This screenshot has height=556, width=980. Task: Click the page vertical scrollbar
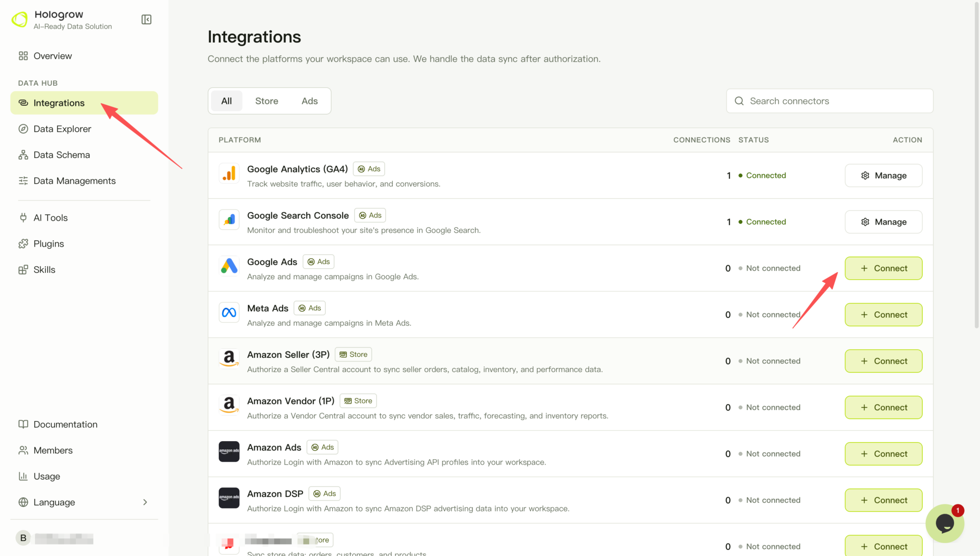click(x=977, y=165)
